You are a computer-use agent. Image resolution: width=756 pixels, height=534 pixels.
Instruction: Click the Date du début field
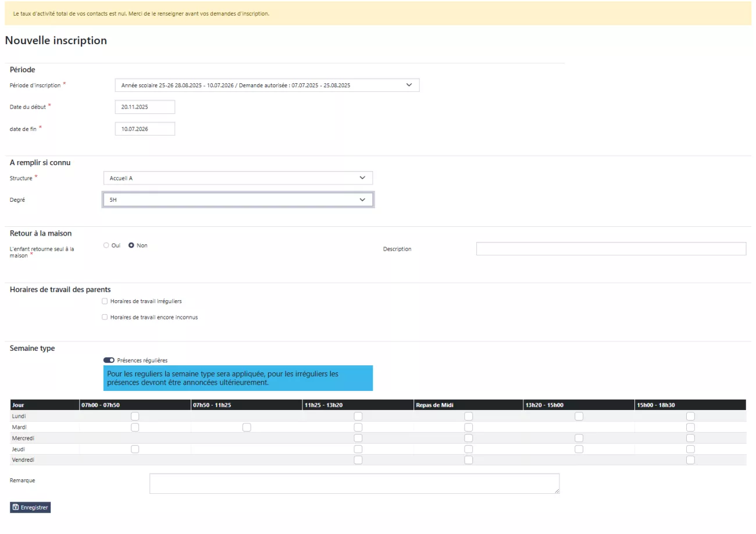tap(145, 107)
